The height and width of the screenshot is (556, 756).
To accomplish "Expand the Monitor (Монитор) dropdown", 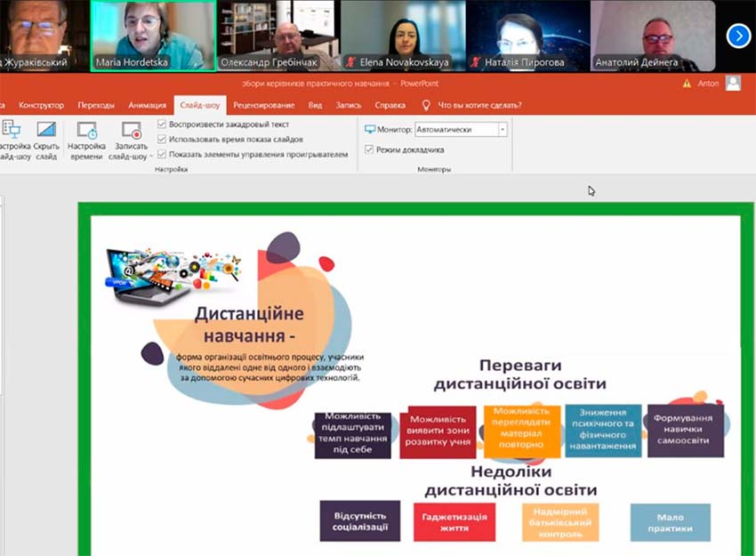I will (x=503, y=130).
